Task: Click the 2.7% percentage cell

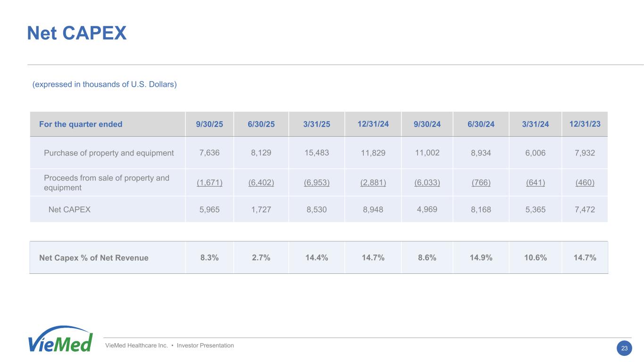Action: (x=261, y=258)
